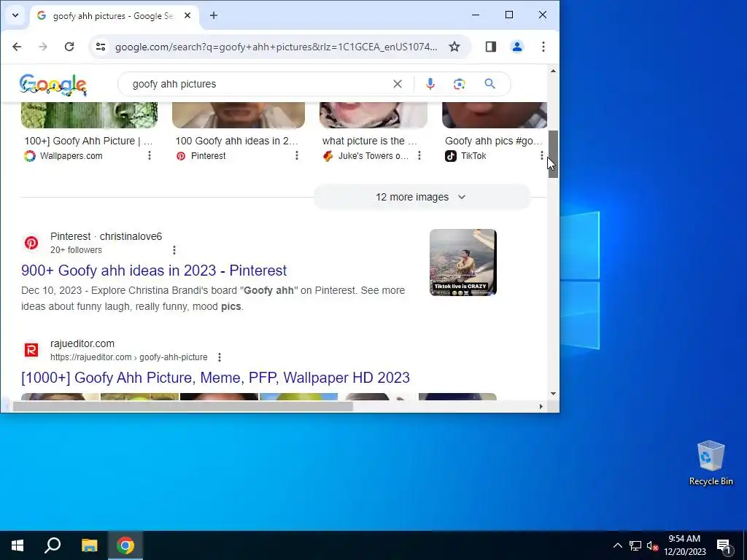Click the Chrome taskbar icon
The image size is (747, 560).
point(125,545)
